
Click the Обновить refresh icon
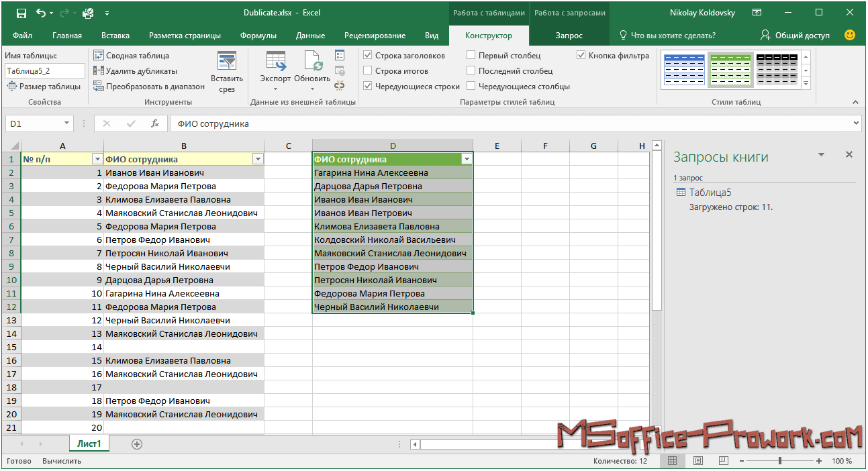pos(313,62)
